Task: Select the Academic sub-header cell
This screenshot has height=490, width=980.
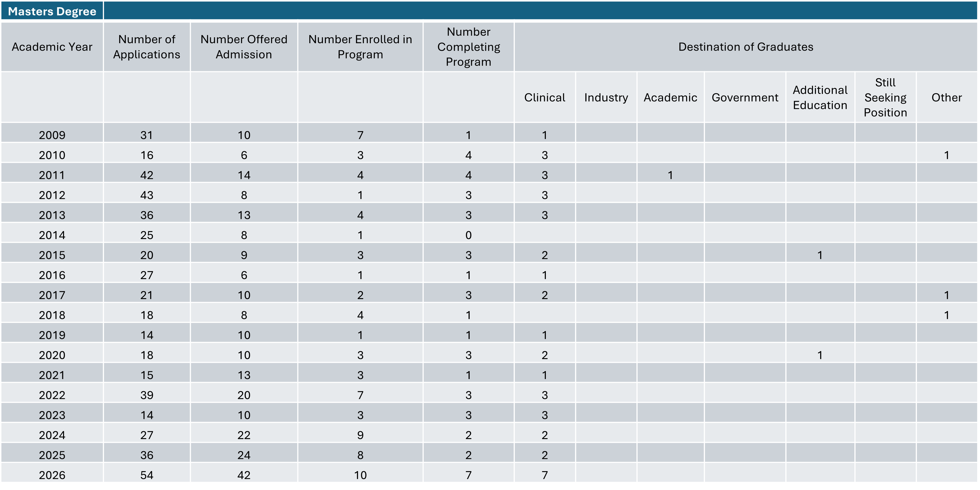Action: click(x=670, y=97)
